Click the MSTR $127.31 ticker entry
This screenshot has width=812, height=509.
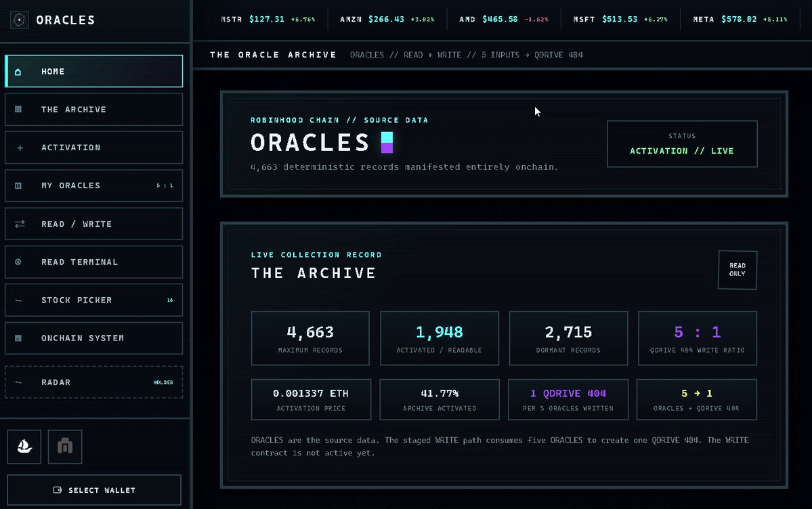268,19
